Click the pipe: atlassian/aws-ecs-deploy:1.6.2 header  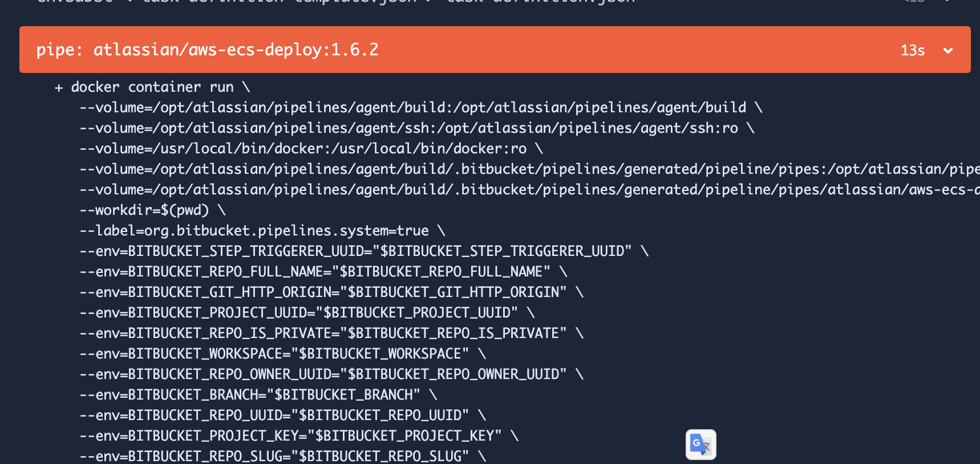coord(495,50)
